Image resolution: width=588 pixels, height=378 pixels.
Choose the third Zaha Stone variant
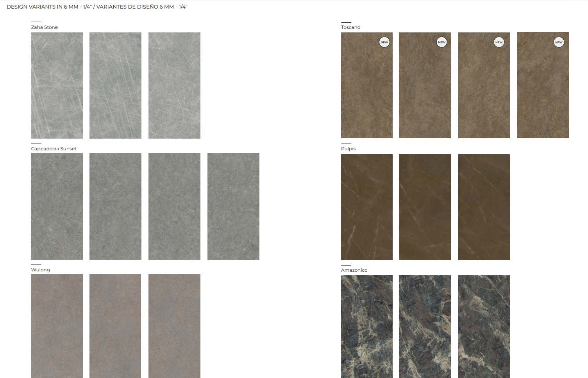tap(174, 86)
